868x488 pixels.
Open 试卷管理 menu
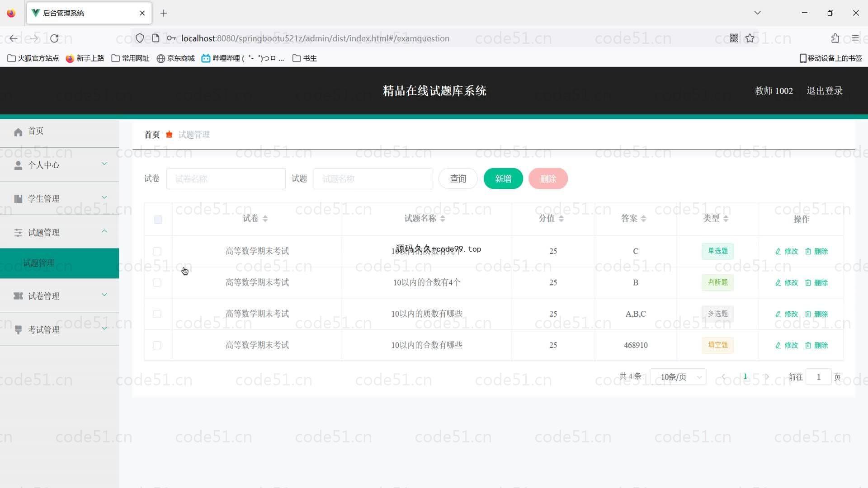59,296
